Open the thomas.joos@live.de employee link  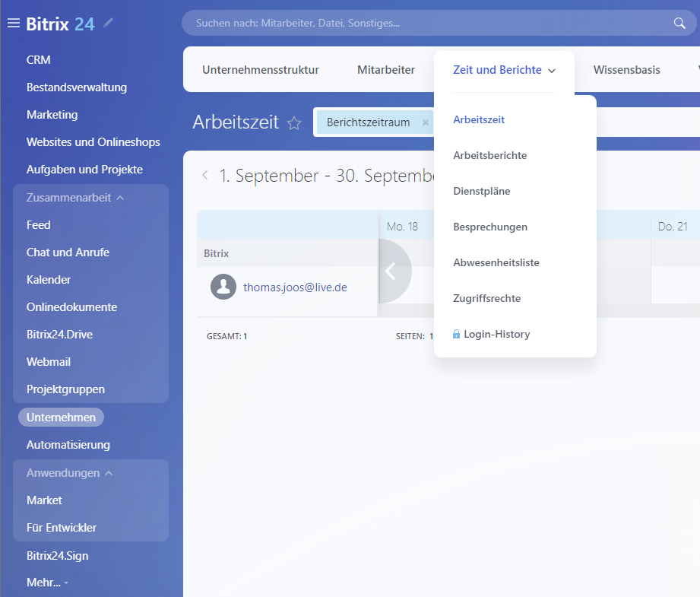click(x=295, y=287)
